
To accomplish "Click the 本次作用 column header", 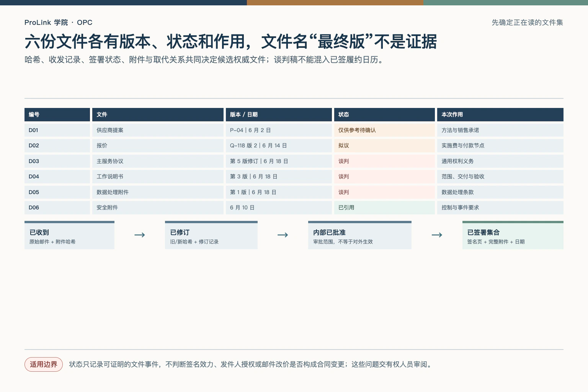I will click(x=500, y=114).
